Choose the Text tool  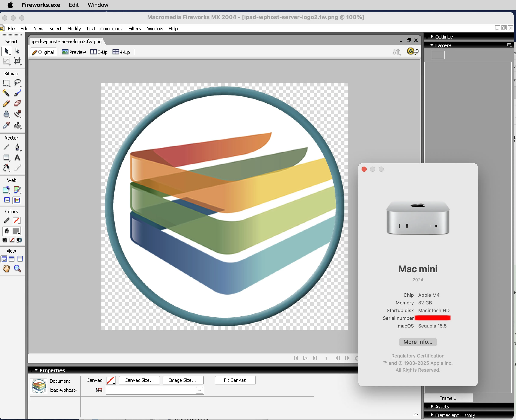pos(17,158)
